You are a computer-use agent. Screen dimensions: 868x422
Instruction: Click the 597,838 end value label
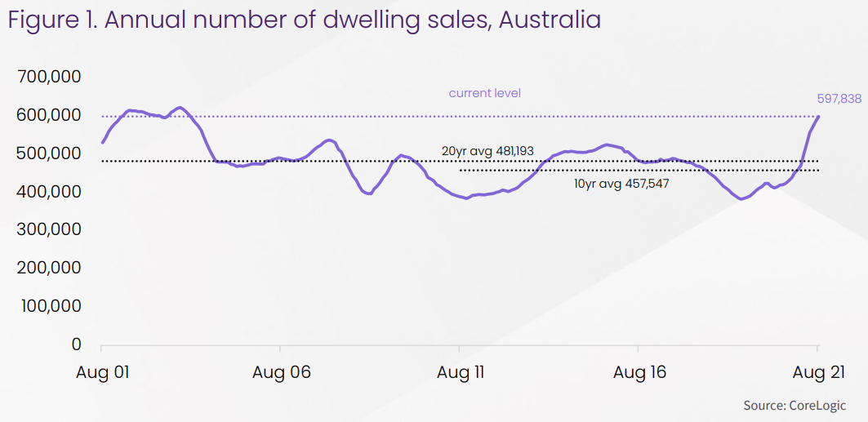839,98
